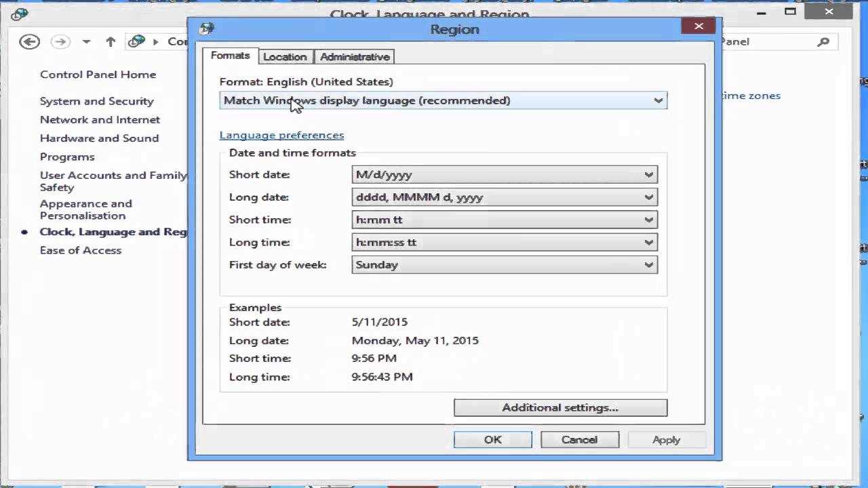Open Control Panel Home link
868x488 pixels.
pyautogui.click(x=98, y=75)
